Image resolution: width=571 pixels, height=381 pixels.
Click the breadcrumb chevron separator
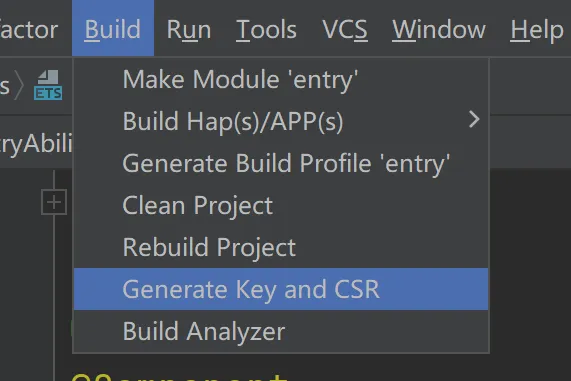(19, 86)
